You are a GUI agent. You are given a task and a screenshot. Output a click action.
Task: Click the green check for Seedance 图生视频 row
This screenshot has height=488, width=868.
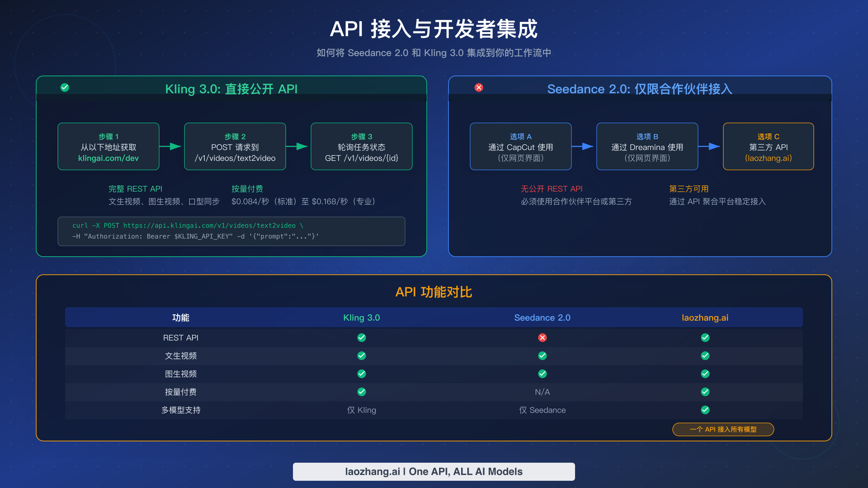point(542,374)
